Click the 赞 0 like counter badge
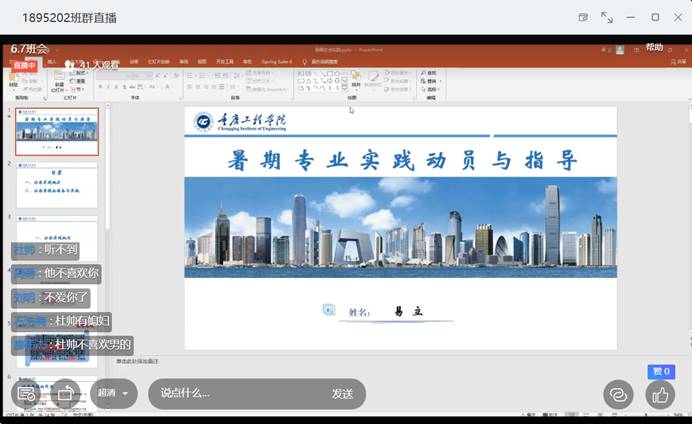This screenshot has height=424, width=692. 661,371
